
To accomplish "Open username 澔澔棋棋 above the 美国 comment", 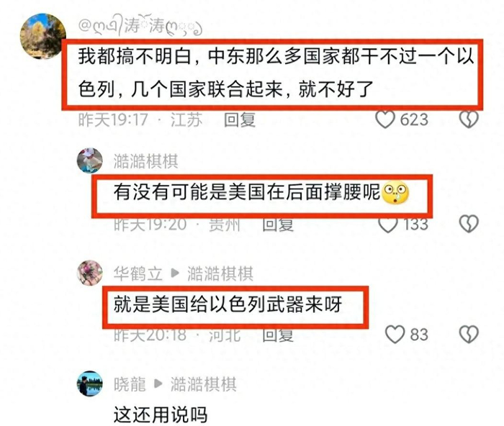I will 145,161.
